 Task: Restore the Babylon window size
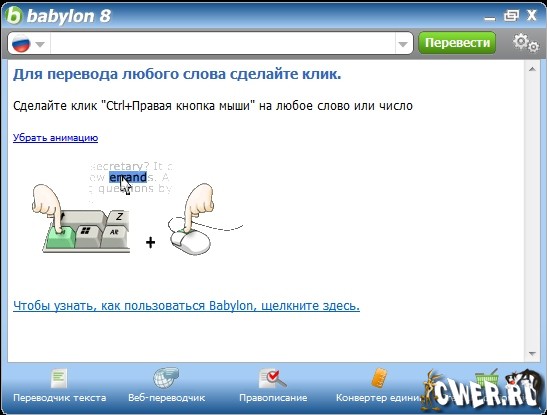click(511, 15)
